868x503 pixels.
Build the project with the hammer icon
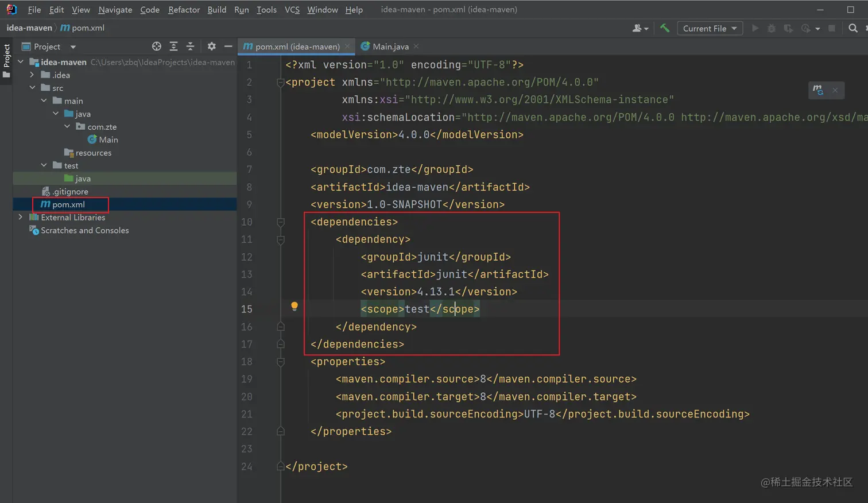pyautogui.click(x=665, y=28)
